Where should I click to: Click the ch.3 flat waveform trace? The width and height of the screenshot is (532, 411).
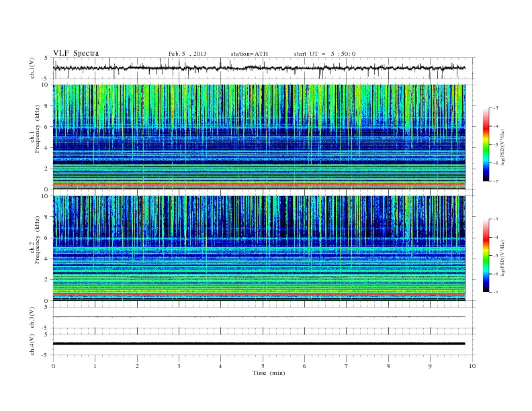[x=259, y=317]
